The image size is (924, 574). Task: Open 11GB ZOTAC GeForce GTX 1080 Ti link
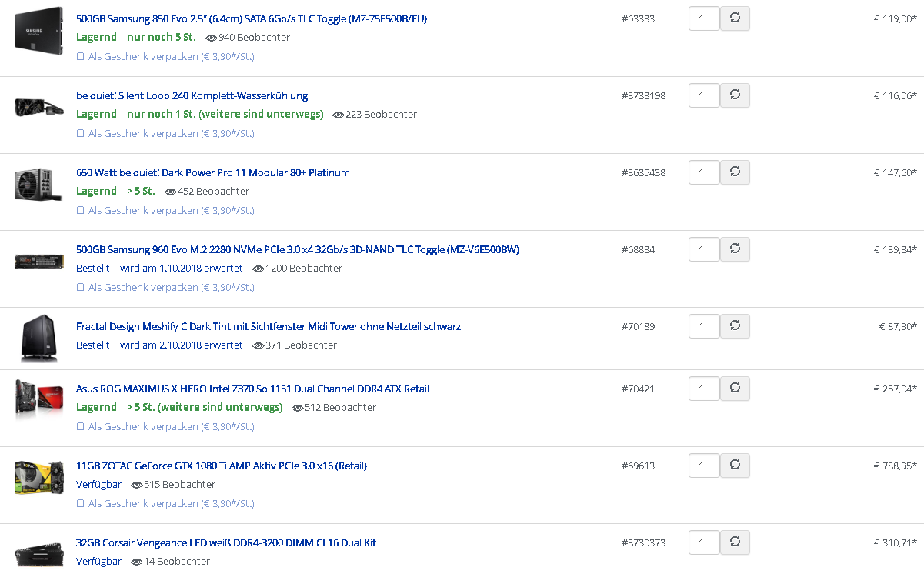point(222,466)
